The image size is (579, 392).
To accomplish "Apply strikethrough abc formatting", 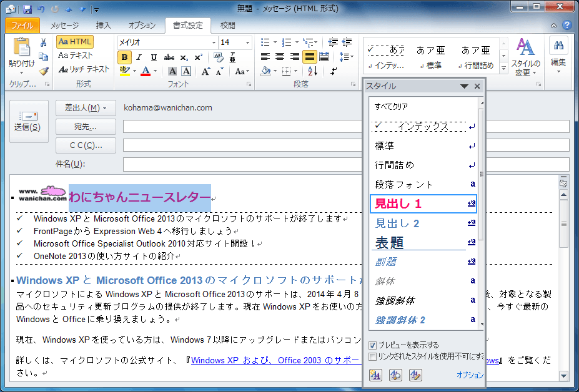I will point(169,57).
